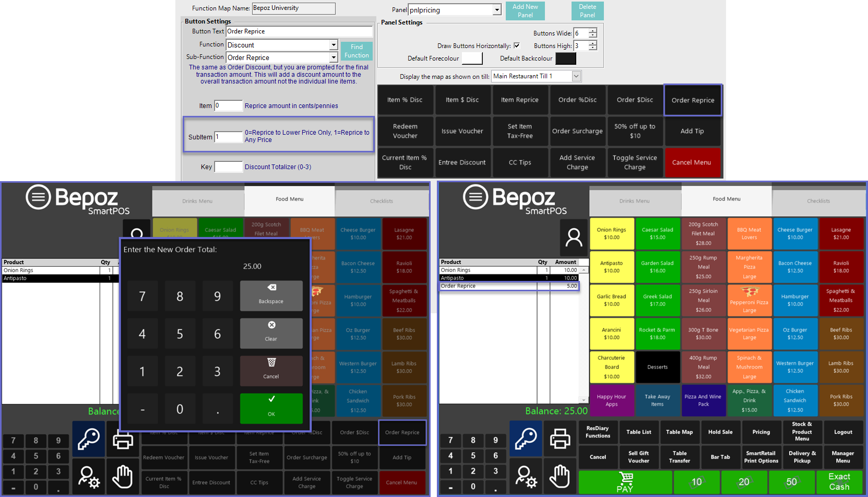The image size is (868, 497).
Task: Click Add Tip button in panel preview
Action: (692, 131)
